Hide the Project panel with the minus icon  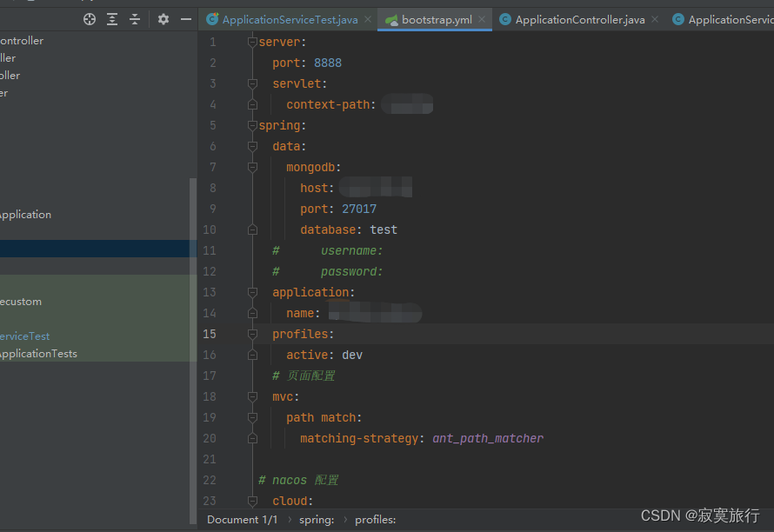[x=186, y=18]
